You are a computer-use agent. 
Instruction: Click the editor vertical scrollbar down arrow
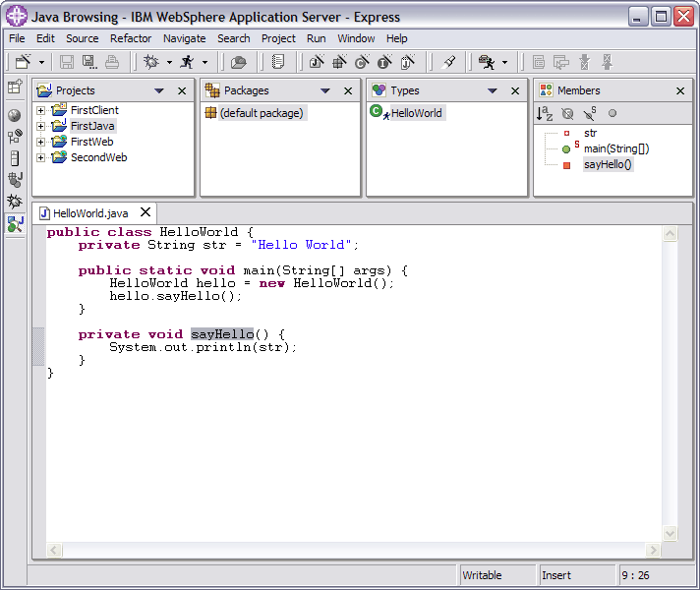(670, 533)
